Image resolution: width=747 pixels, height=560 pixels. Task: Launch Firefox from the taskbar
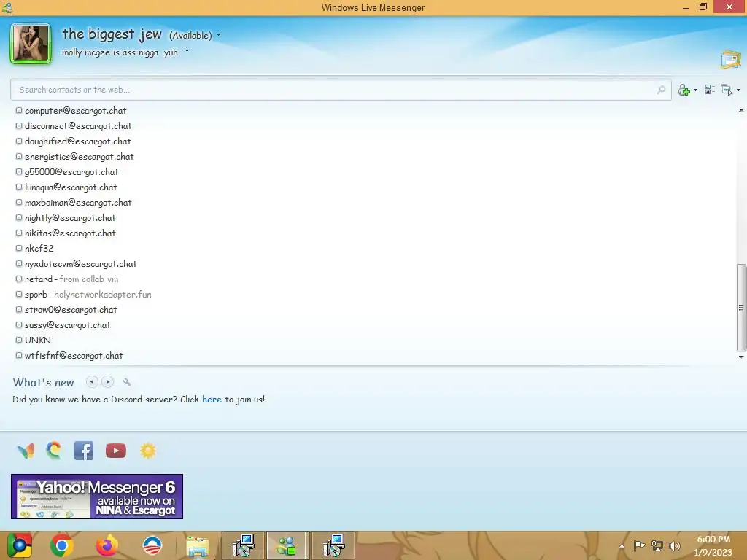tap(107, 545)
